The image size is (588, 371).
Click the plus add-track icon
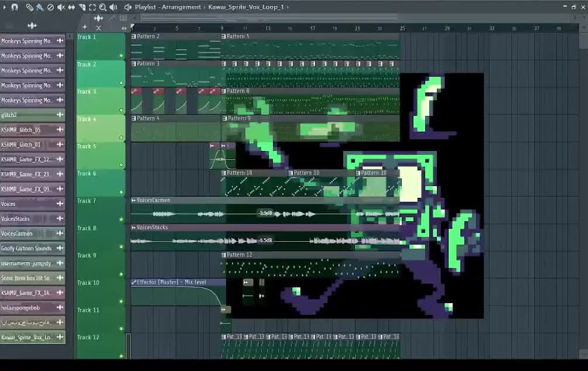pyautogui.click(x=85, y=27)
